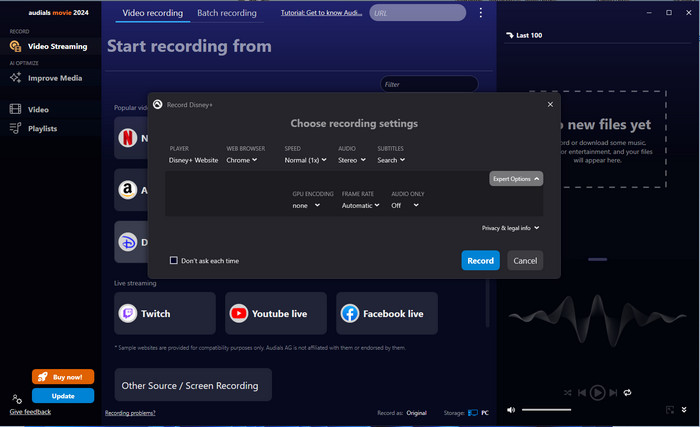Expand Privacy & legal info

pyautogui.click(x=510, y=228)
